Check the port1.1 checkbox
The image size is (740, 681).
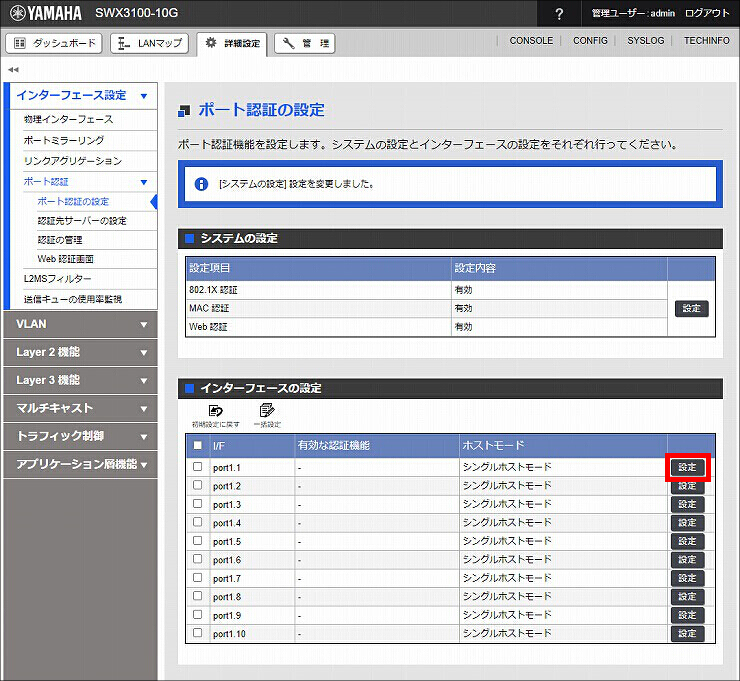198,466
